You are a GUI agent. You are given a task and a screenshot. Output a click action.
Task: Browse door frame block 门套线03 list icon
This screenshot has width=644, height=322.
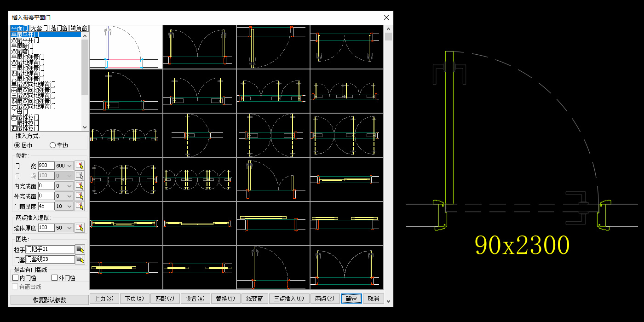80,259
